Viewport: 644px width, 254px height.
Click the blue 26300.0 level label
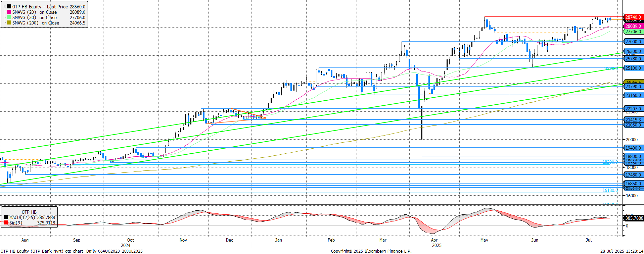634,51
